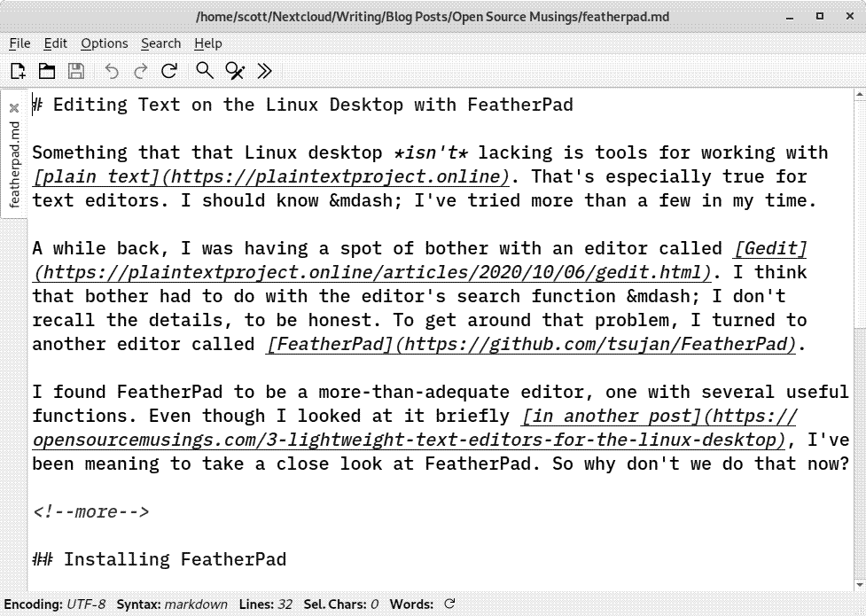The height and width of the screenshot is (616, 866).
Task: Click the "## Installing FeatherPad" heading
Action: coord(160,559)
